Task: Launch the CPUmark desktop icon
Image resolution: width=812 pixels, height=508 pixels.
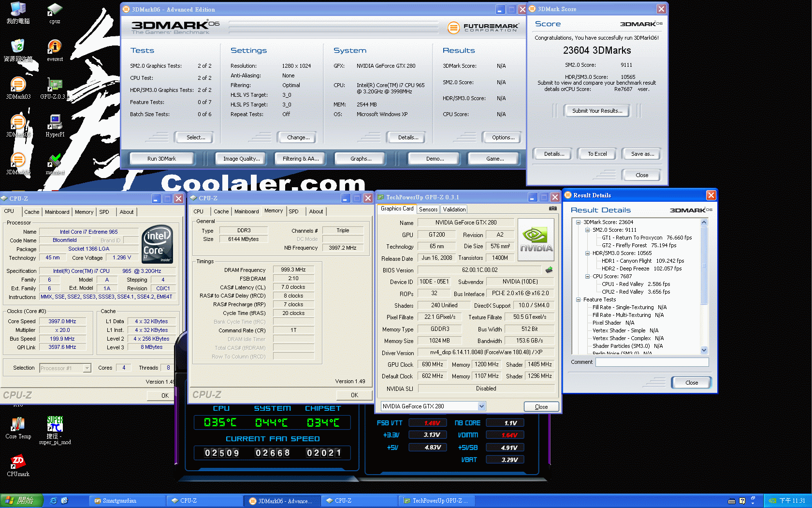Action: click(x=18, y=465)
